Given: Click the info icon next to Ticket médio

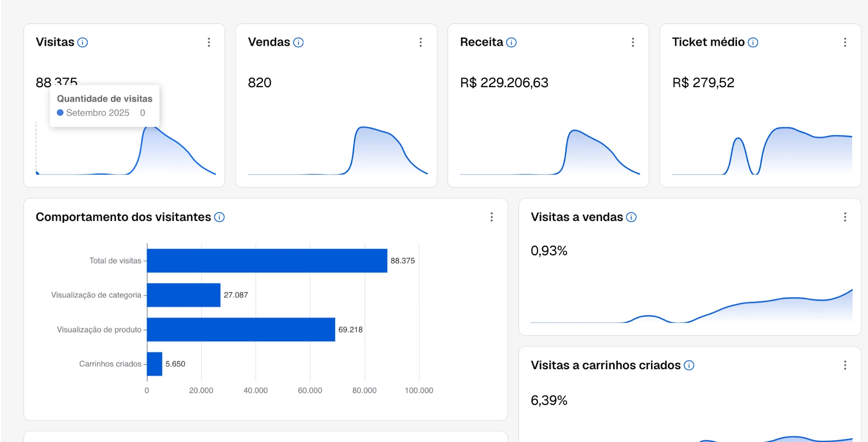Looking at the screenshot, I should (753, 42).
